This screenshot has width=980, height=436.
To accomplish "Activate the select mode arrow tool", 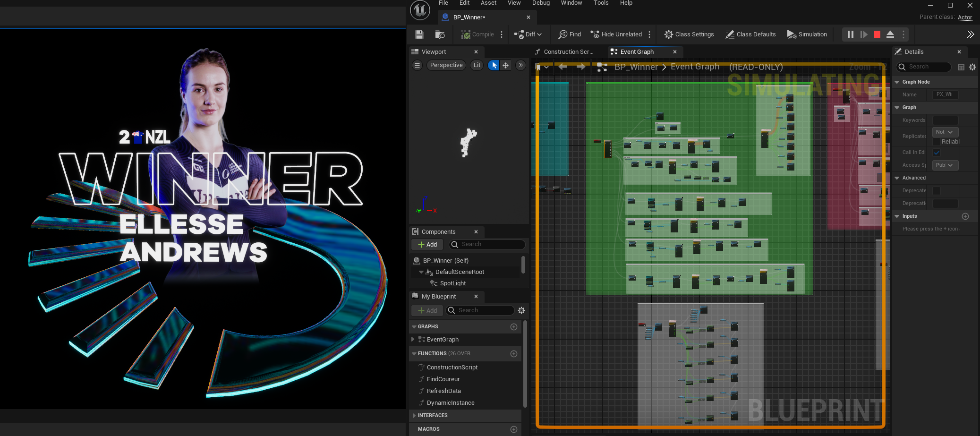I will click(x=494, y=65).
